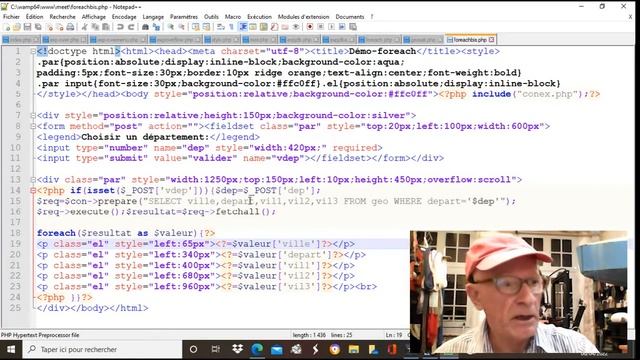Save all open files via toolbar
This screenshot has height=360, width=640.
(x=38, y=27)
